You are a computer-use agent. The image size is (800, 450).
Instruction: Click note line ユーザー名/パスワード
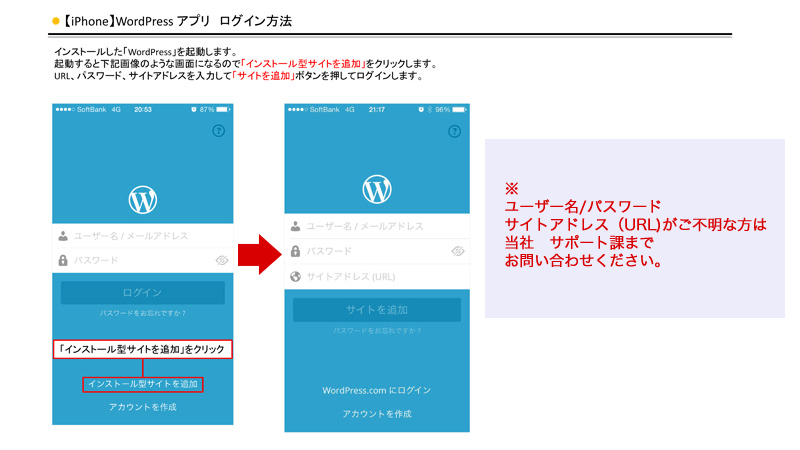[583, 207]
